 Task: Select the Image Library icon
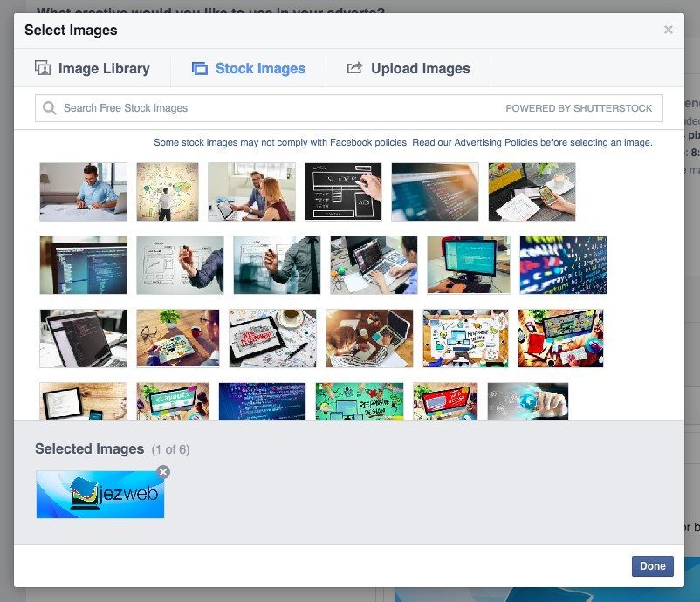(41, 68)
